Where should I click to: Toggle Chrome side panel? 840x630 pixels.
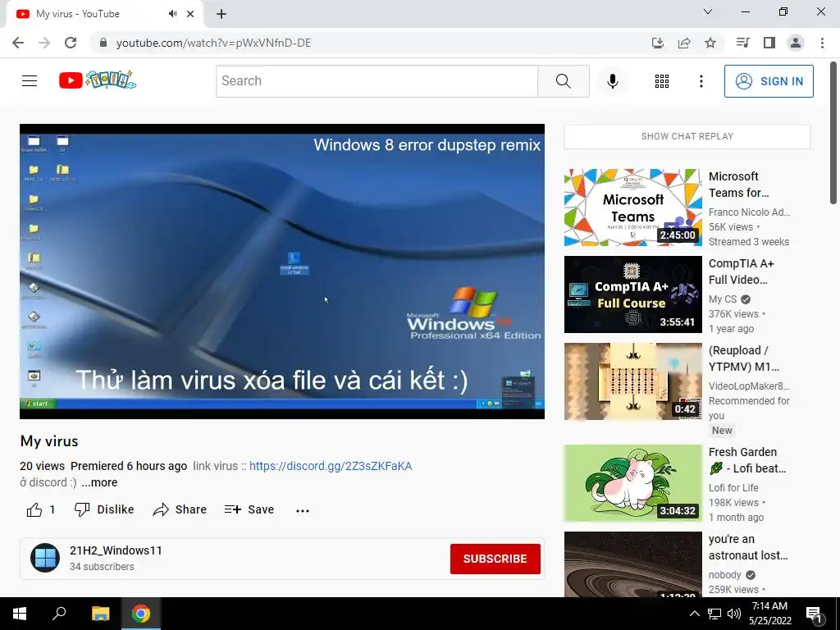tap(769, 43)
